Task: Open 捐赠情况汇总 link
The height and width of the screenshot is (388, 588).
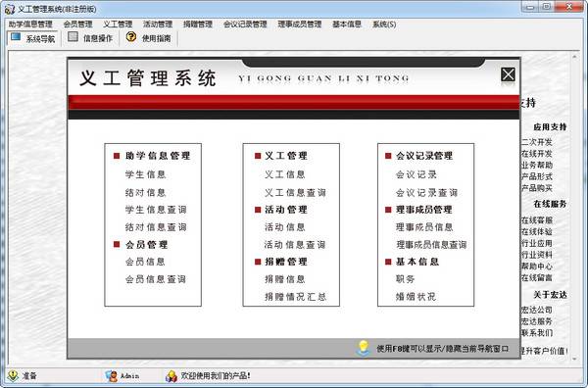Action: 295,297
